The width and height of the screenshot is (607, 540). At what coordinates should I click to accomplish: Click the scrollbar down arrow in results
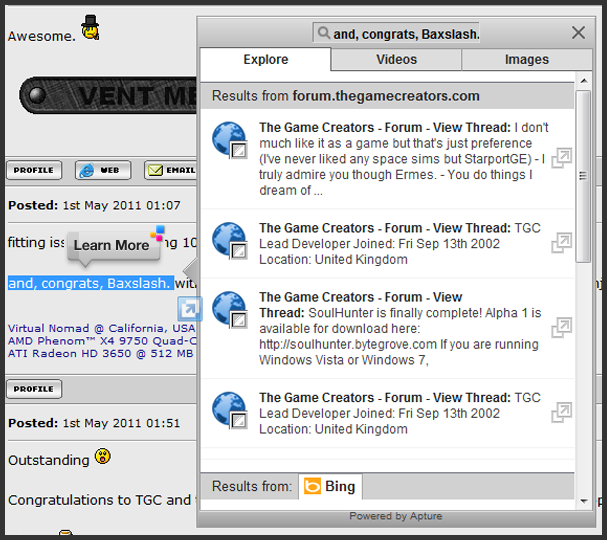[x=584, y=501]
